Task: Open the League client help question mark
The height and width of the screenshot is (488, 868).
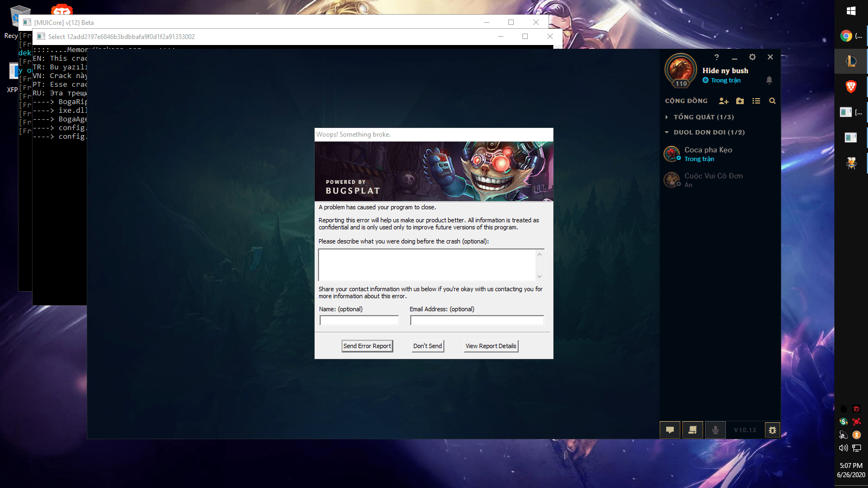Action: [x=717, y=57]
